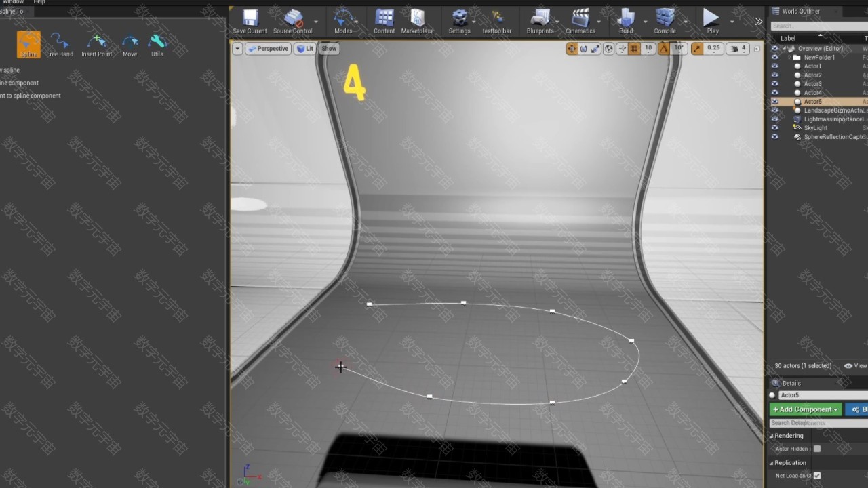The width and height of the screenshot is (868, 488).
Task: Open scale snap 0.25 dropdown
Action: pos(713,49)
